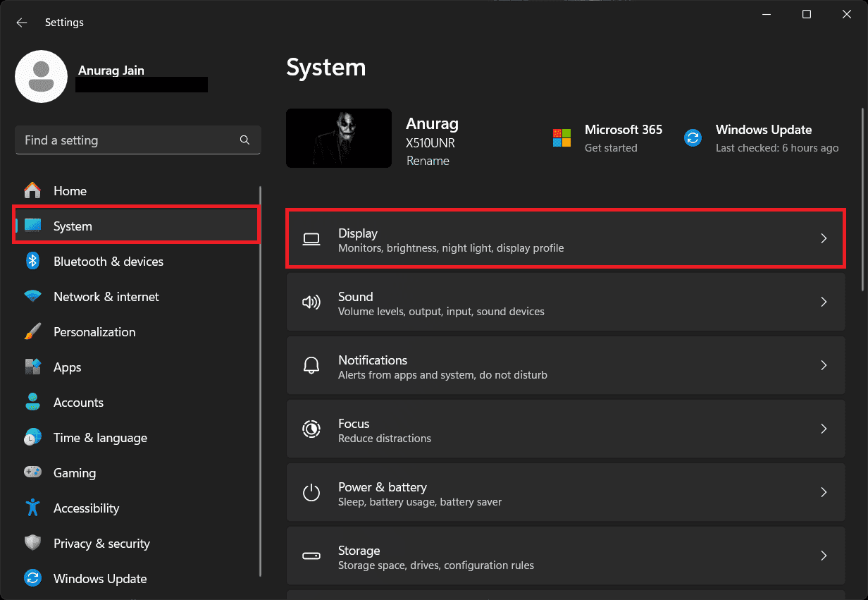Click the search magnifier icon
Screen dimensions: 868x600
[x=244, y=140]
